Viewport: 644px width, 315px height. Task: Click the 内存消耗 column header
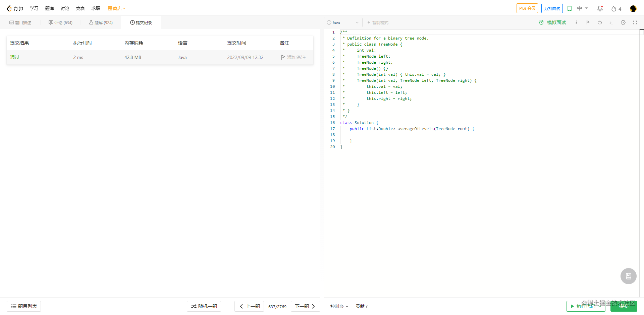[134, 43]
